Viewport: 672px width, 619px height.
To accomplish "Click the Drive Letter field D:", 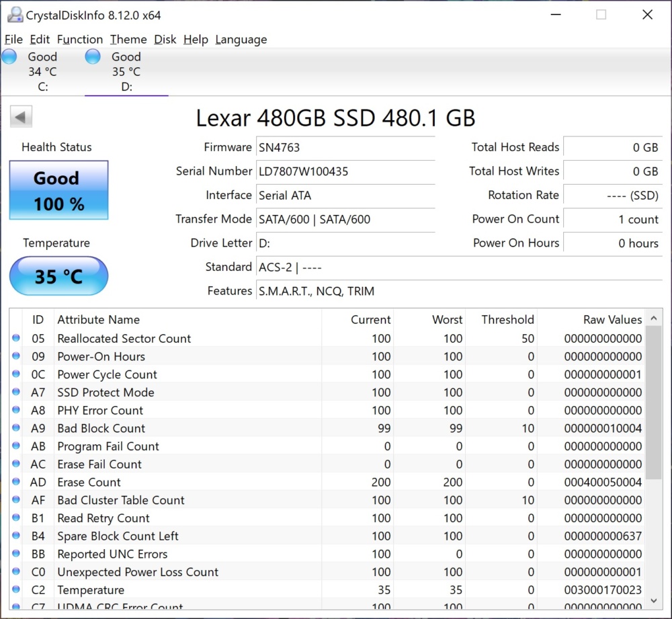I will click(345, 243).
